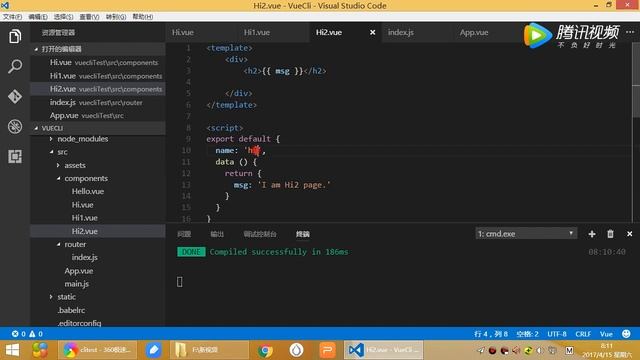
Task: Open the Go menu (转到)
Action: pyautogui.click(x=116, y=17)
